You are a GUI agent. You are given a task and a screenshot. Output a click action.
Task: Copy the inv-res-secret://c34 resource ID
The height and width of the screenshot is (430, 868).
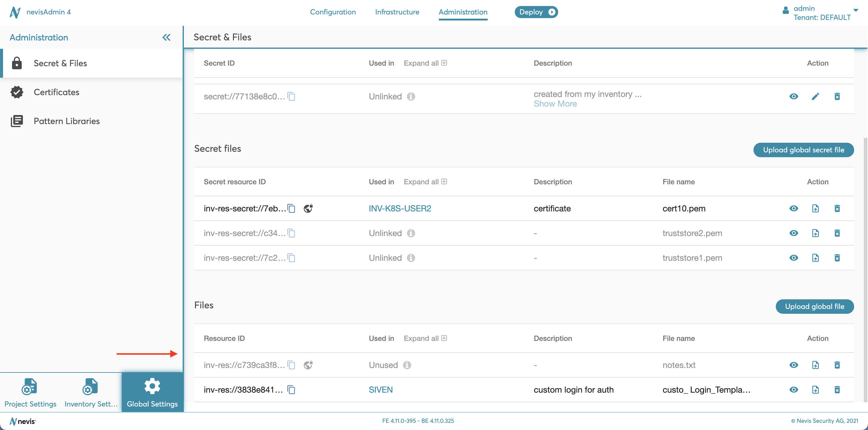(291, 233)
